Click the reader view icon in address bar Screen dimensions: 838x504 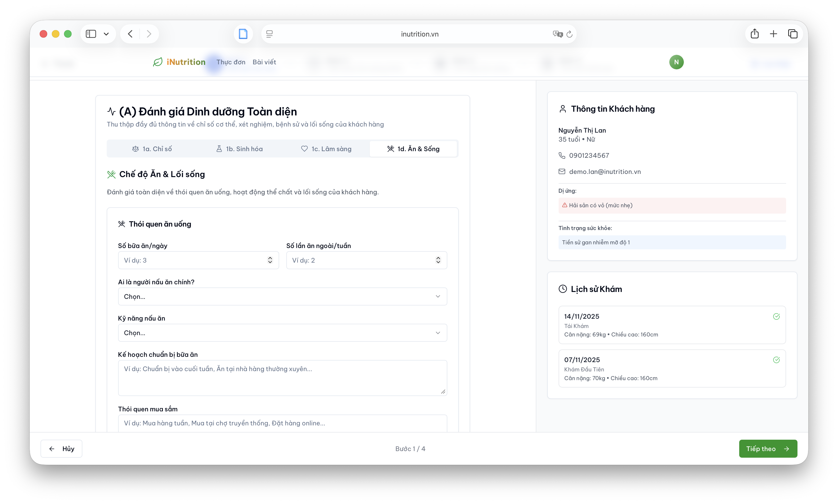click(x=269, y=34)
